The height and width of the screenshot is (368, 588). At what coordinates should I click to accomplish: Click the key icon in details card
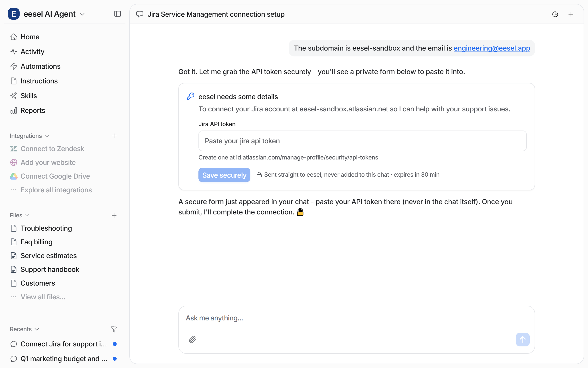coord(191,96)
